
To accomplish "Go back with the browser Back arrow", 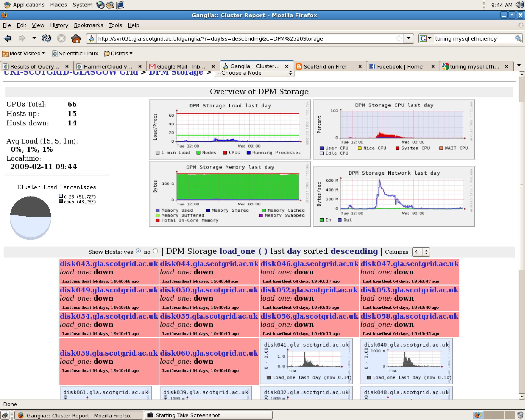I will [x=8, y=38].
